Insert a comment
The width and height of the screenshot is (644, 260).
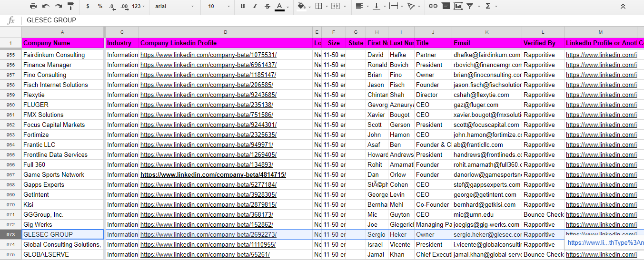[446, 6]
